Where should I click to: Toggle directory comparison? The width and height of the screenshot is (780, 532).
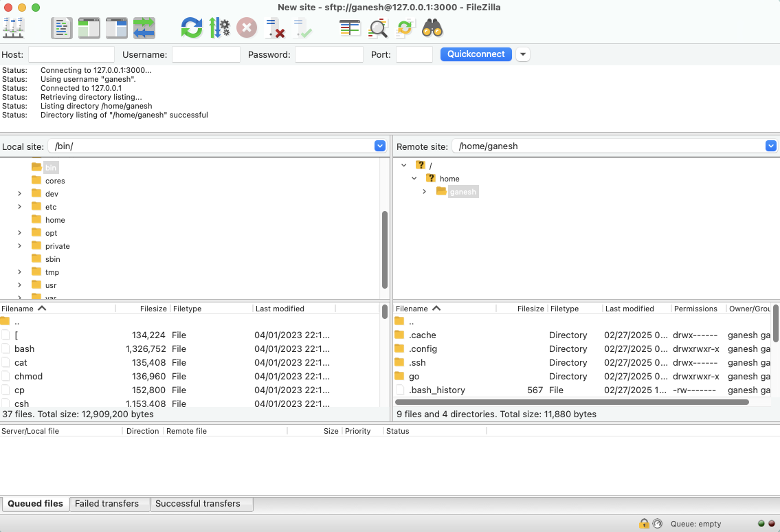(x=377, y=28)
